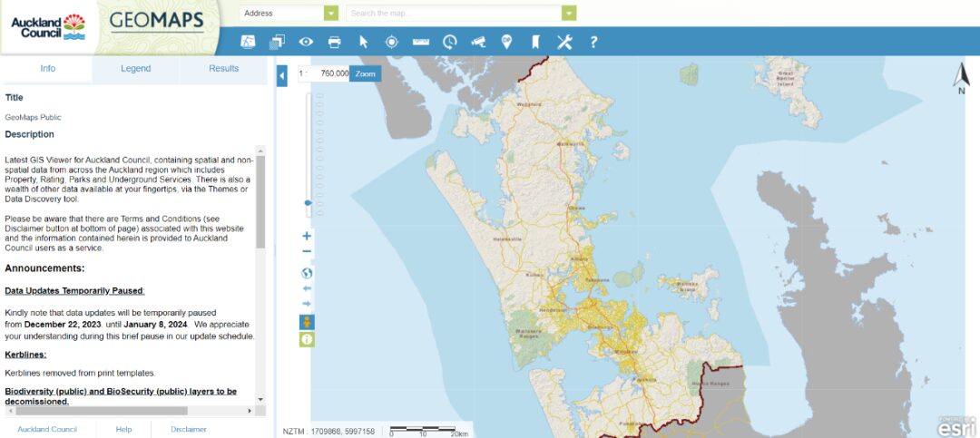
Task: Open the Help footer link
Action: (x=123, y=429)
